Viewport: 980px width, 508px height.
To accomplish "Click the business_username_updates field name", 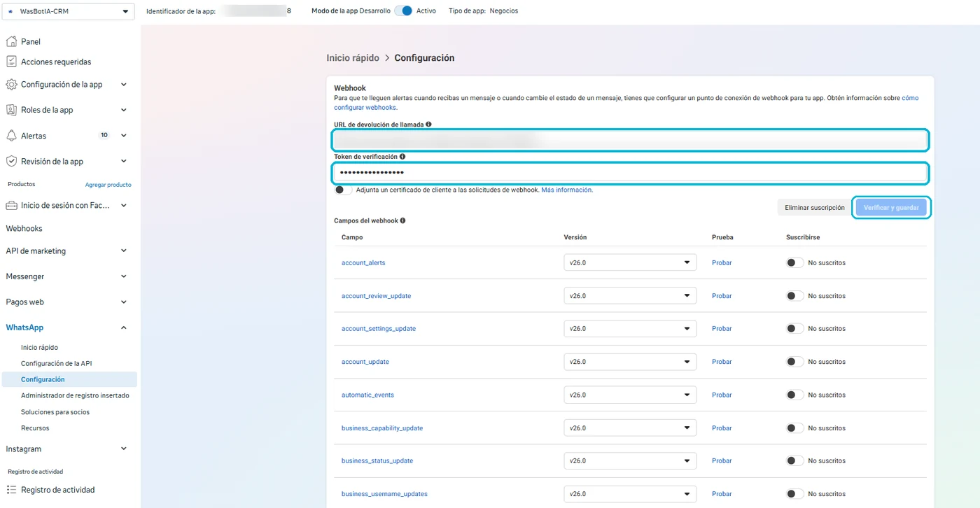I will click(x=384, y=494).
